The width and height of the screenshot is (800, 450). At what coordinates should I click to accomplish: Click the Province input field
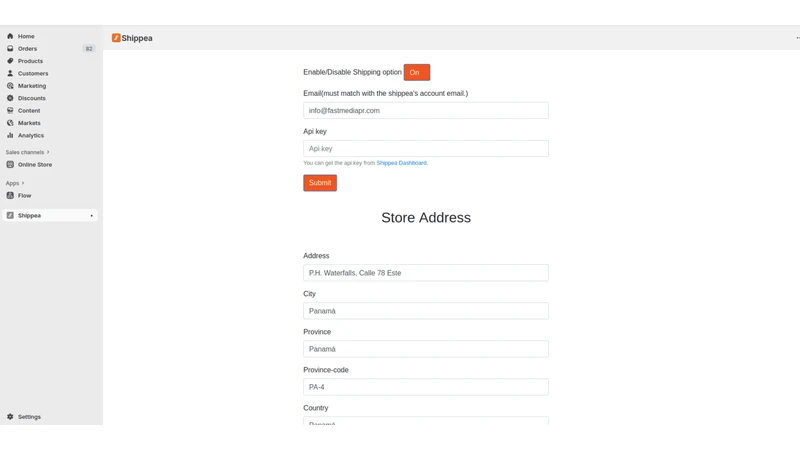tap(426, 349)
